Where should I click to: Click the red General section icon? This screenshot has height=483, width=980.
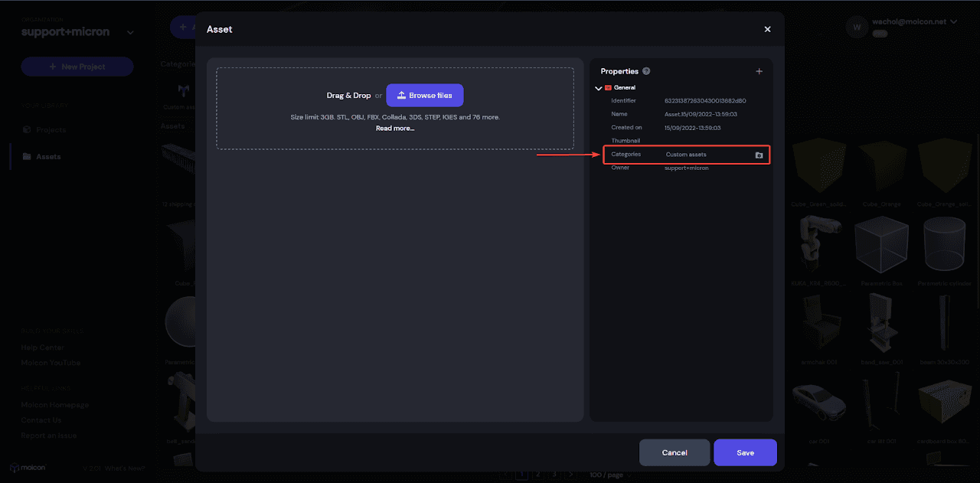(x=608, y=88)
